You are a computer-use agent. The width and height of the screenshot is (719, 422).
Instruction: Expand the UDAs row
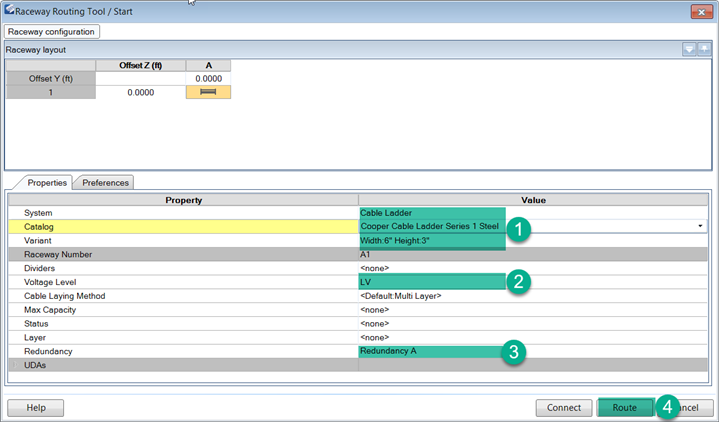click(14, 365)
